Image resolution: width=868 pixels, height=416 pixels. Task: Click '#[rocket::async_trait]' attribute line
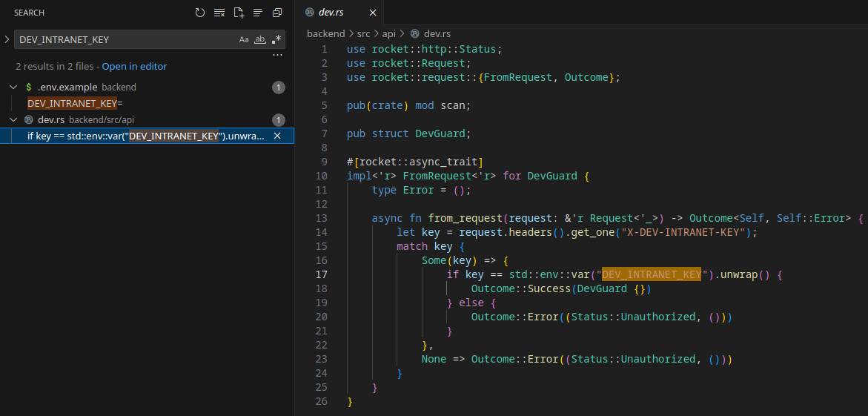[415, 162]
